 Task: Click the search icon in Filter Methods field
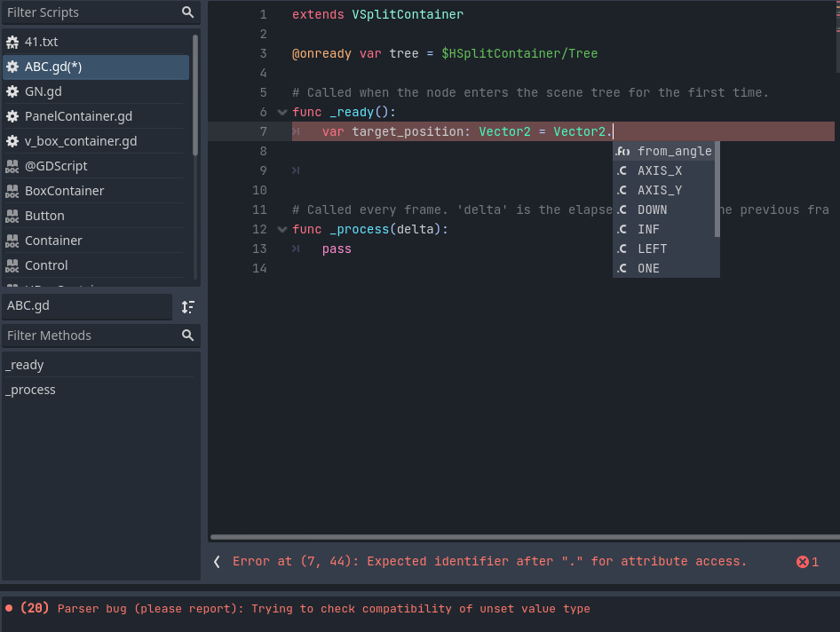point(187,336)
